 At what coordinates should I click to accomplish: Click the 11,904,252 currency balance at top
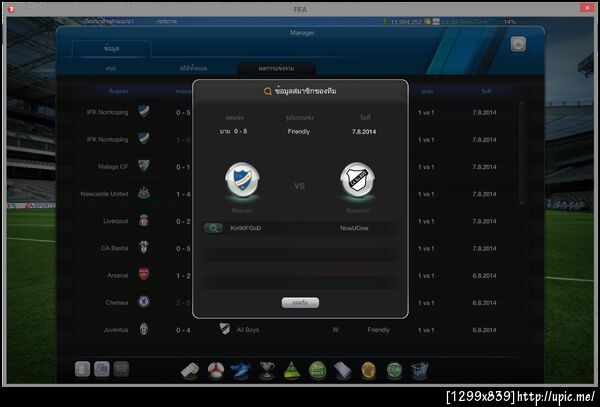406,22
